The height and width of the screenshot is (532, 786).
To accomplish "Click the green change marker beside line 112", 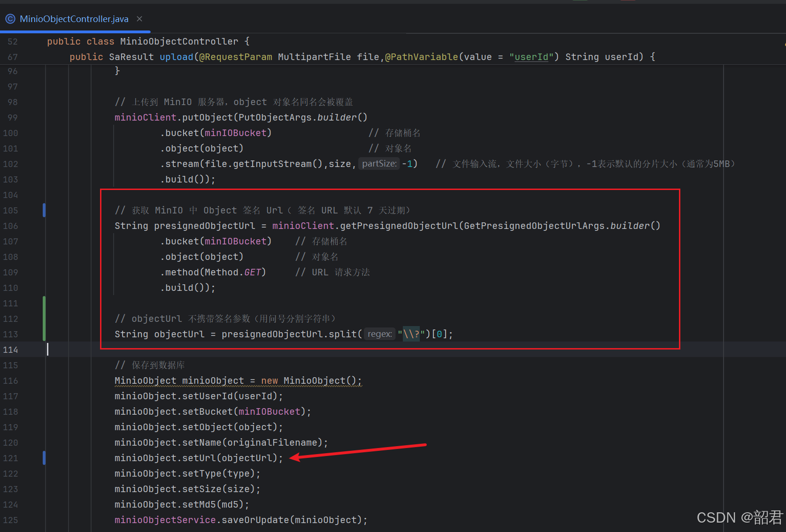I will (x=43, y=319).
